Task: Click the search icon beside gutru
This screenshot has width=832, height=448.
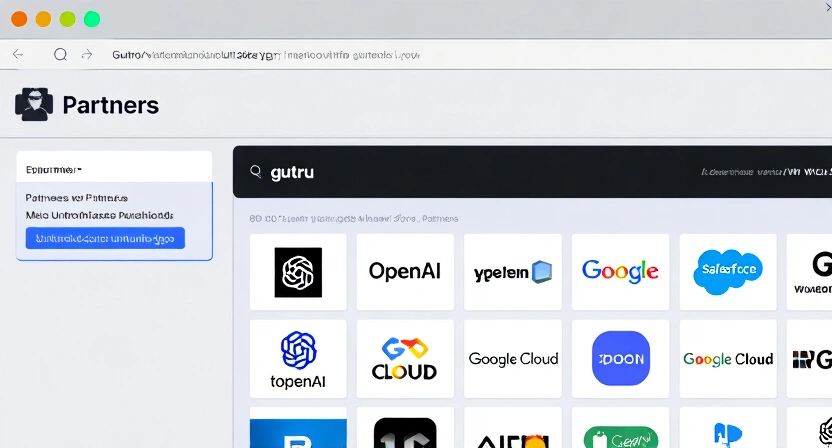Action: [x=256, y=171]
